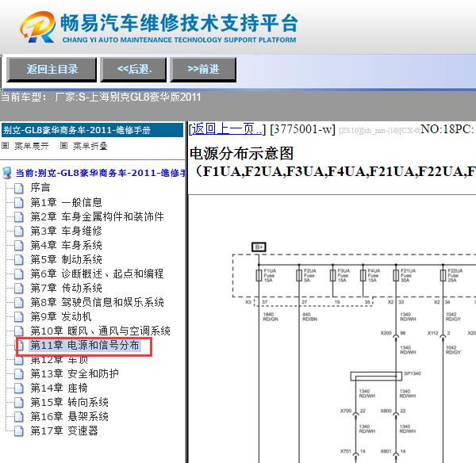Open the 序言 tree item

40,188
